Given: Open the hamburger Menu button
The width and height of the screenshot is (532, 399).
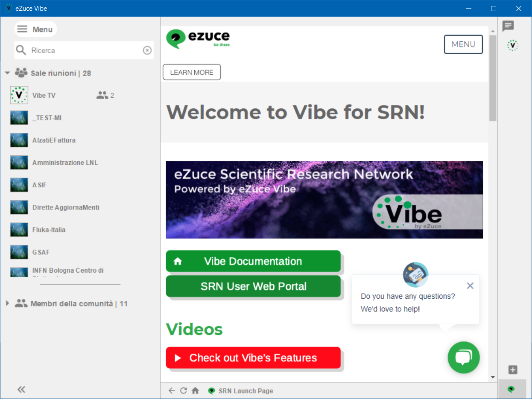Looking at the screenshot, I should [x=35, y=29].
